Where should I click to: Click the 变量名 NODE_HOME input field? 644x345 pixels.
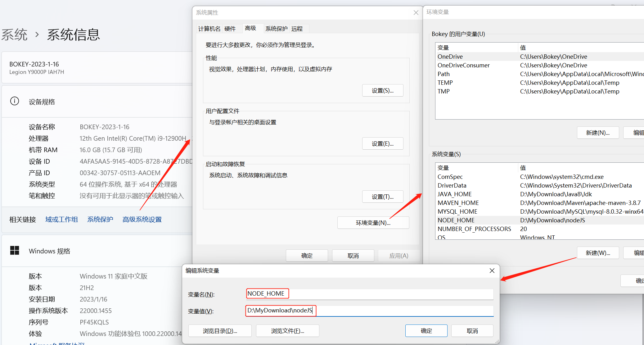point(369,294)
